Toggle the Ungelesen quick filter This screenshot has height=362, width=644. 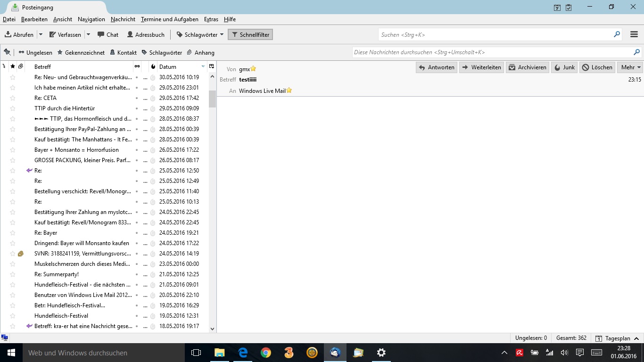[35, 53]
